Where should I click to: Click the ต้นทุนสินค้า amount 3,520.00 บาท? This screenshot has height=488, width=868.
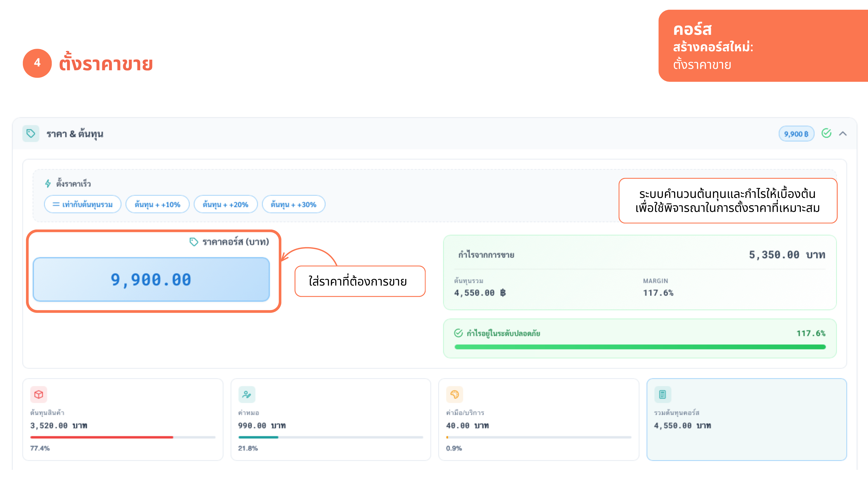(x=59, y=426)
